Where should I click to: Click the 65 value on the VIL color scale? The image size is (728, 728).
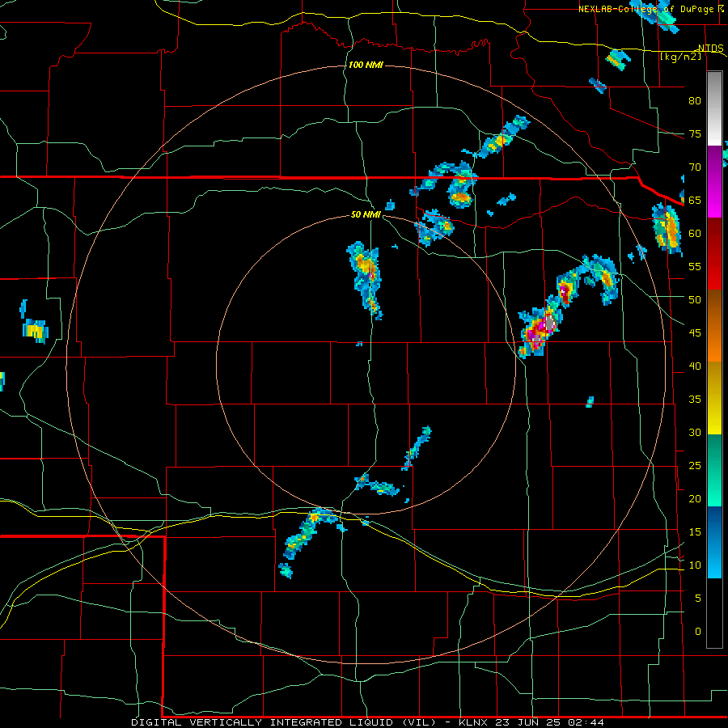click(x=695, y=201)
